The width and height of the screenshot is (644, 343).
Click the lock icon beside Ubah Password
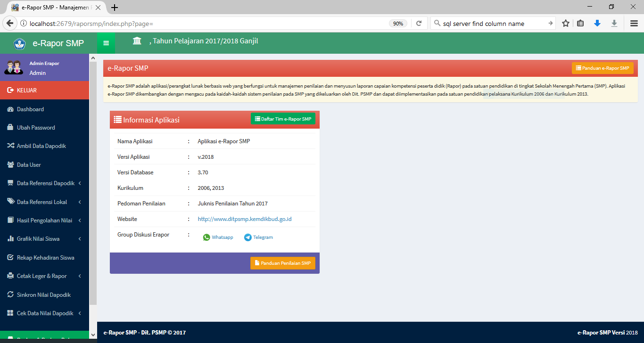coord(10,127)
